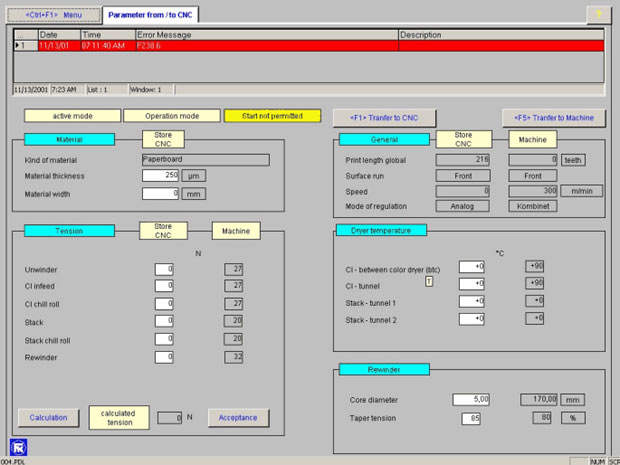Screen dimensions: 620x465
Task: Click the Start not permitted status box
Action: (x=272, y=116)
